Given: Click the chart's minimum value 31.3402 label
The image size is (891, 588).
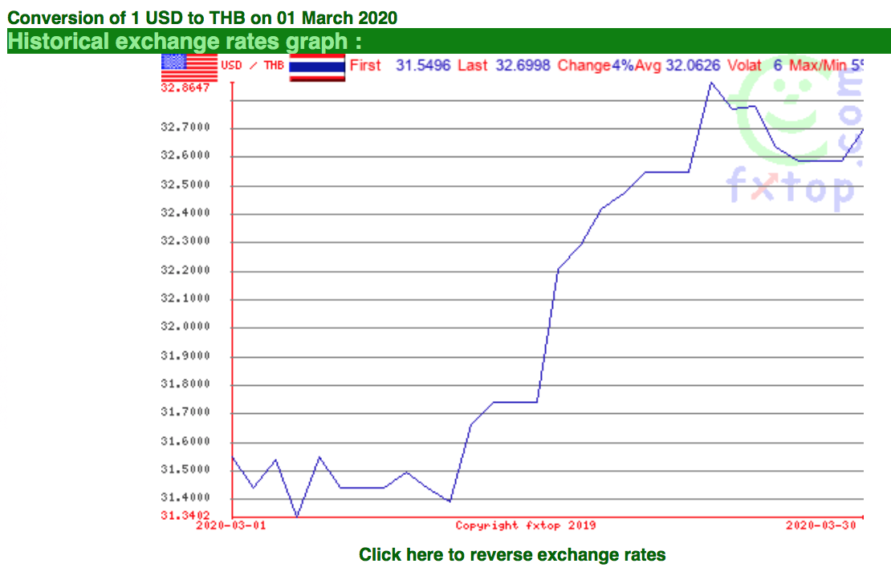Looking at the screenshot, I should (185, 515).
